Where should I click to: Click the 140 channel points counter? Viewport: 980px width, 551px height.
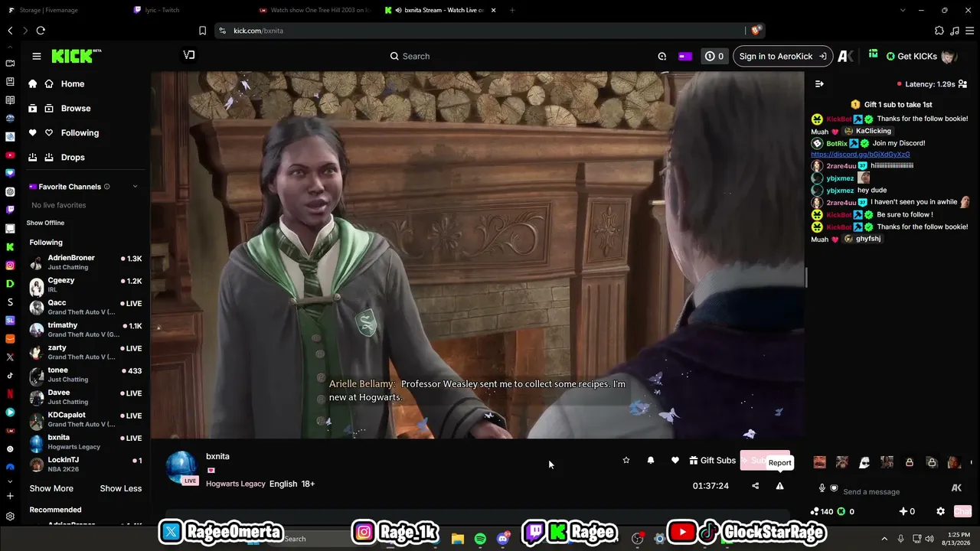(x=822, y=511)
